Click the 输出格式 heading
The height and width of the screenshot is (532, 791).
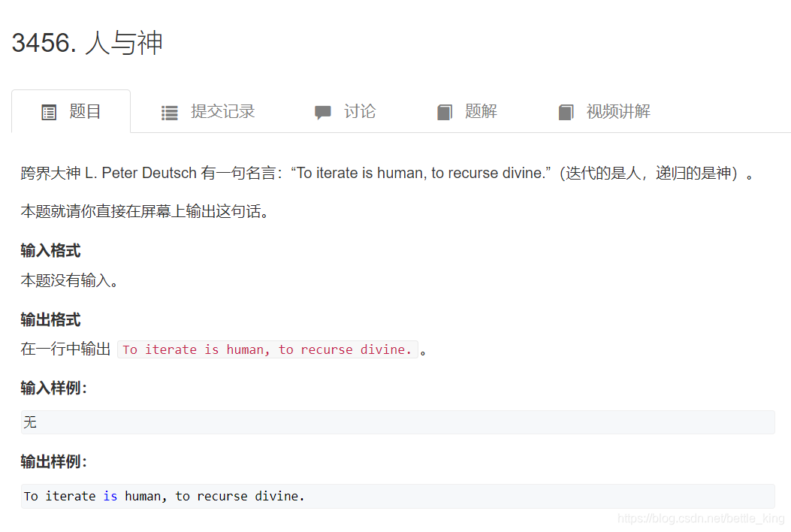[x=50, y=319]
